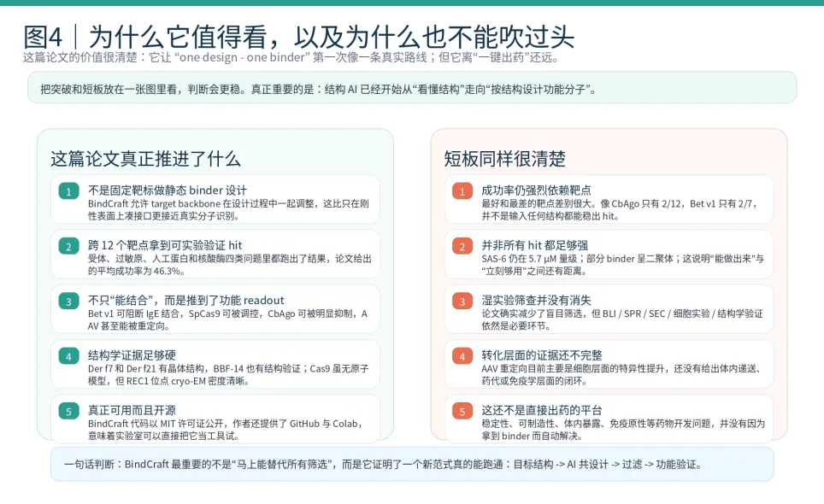Click green badge 4 beside '结构学证据足够硬'

[68, 356]
